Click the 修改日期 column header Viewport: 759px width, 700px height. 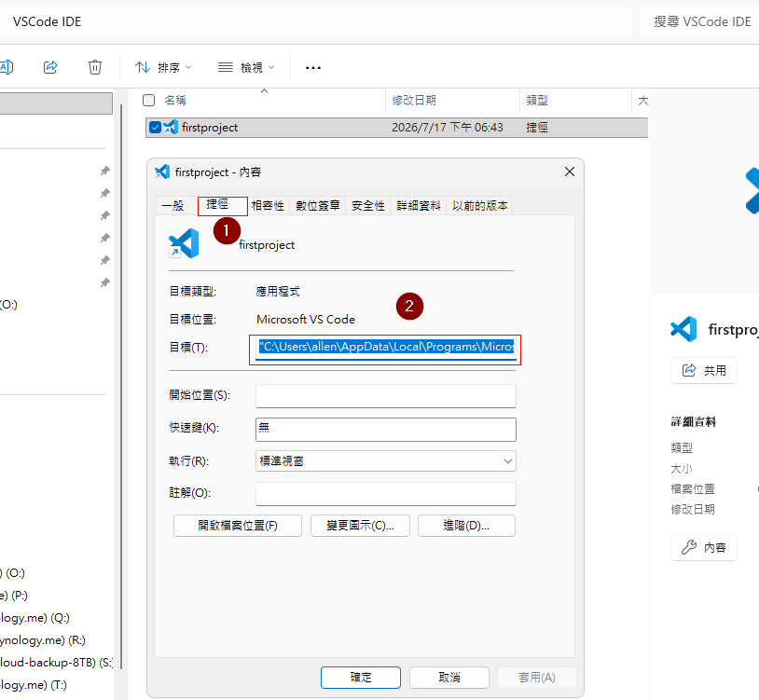click(414, 100)
